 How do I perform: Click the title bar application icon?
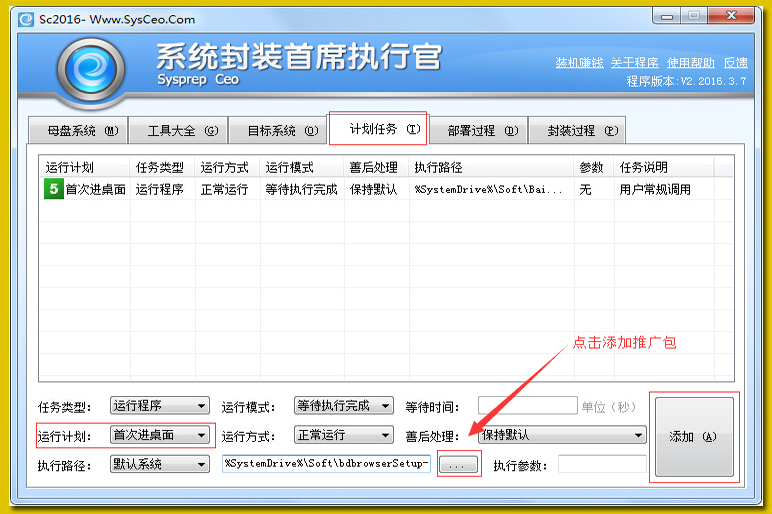26,20
